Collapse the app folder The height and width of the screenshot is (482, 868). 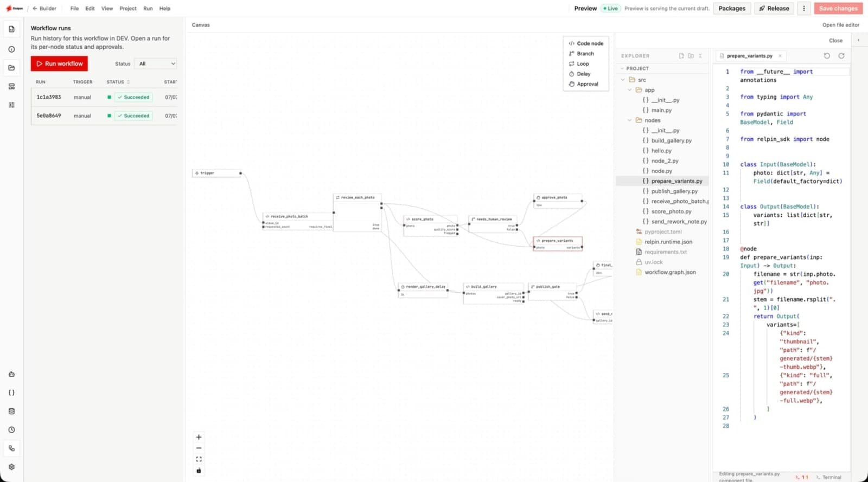pos(630,90)
